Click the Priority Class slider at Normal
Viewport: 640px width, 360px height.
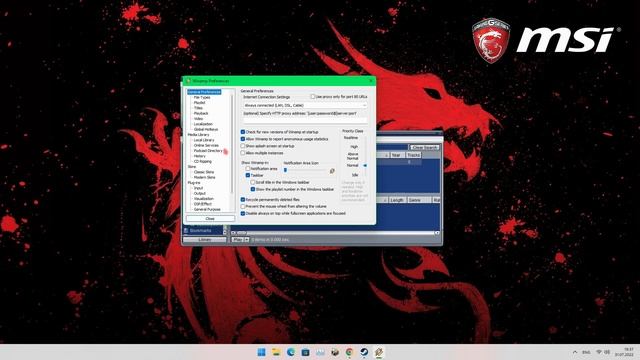click(365, 165)
